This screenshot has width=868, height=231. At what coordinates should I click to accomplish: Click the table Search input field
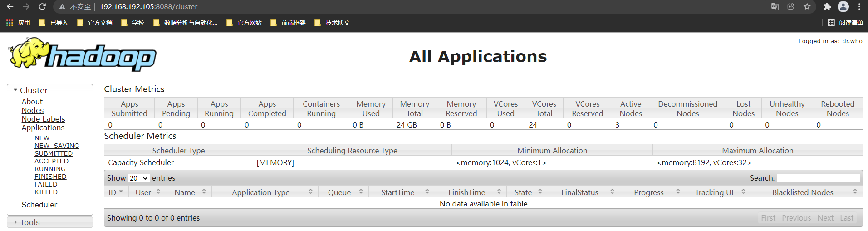pos(818,178)
